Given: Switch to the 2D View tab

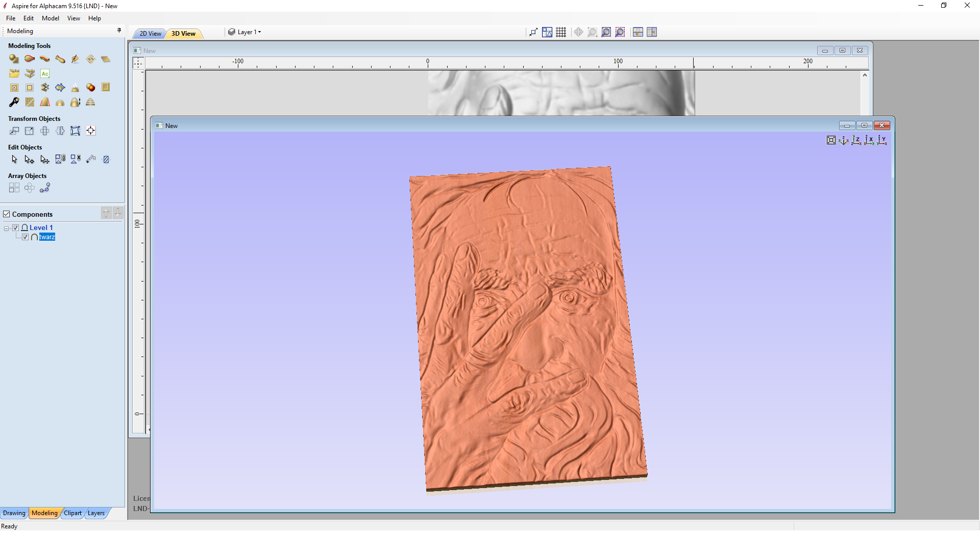Looking at the screenshot, I should (150, 34).
